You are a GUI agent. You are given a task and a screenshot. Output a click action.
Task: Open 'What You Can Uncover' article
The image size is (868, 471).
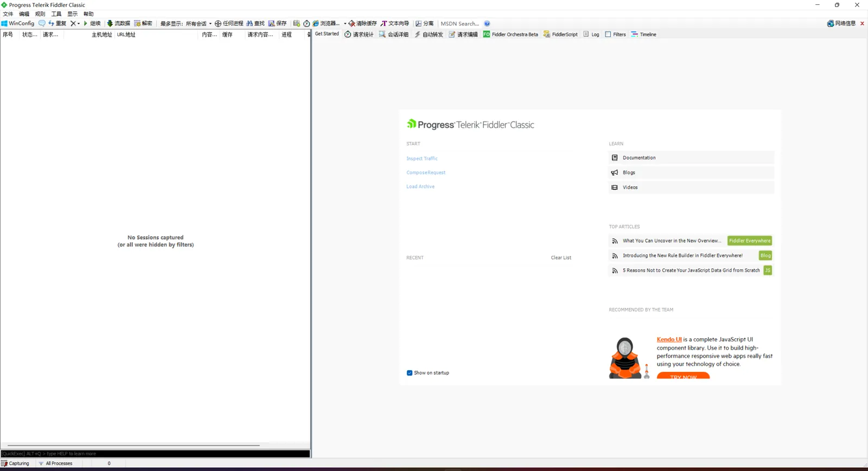pos(672,241)
